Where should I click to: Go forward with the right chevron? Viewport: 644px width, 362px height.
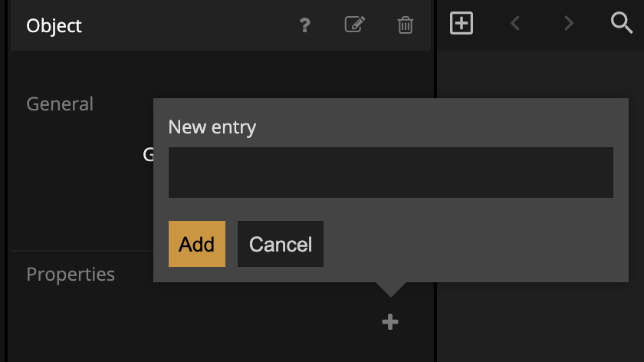click(x=568, y=24)
